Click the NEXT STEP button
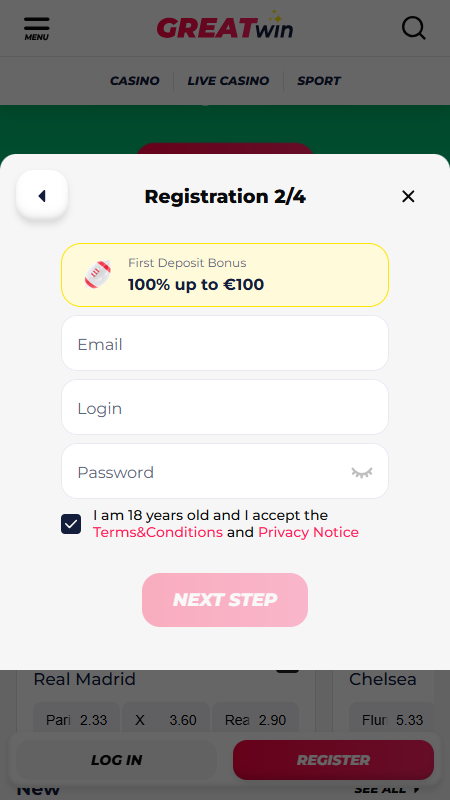Screen dimensions: 450x800 (x=225, y=600)
